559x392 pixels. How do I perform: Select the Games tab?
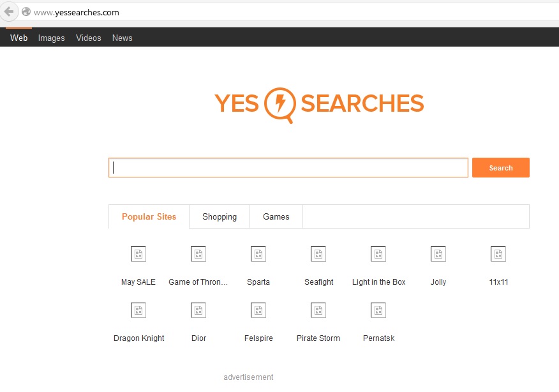click(276, 216)
